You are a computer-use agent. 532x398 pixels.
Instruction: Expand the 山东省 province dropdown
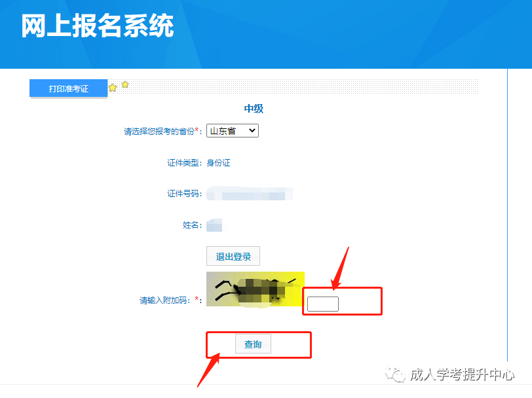[233, 130]
